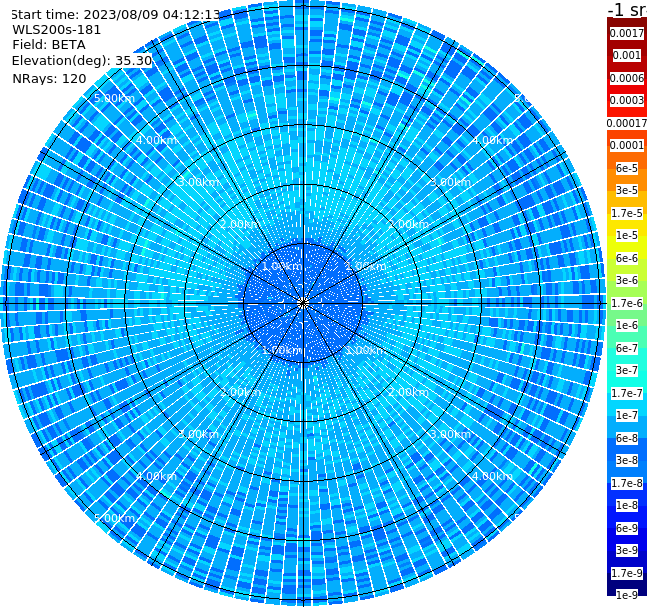
Task: Click the 1.7e-5 colorbar label
Action: pos(627,213)
